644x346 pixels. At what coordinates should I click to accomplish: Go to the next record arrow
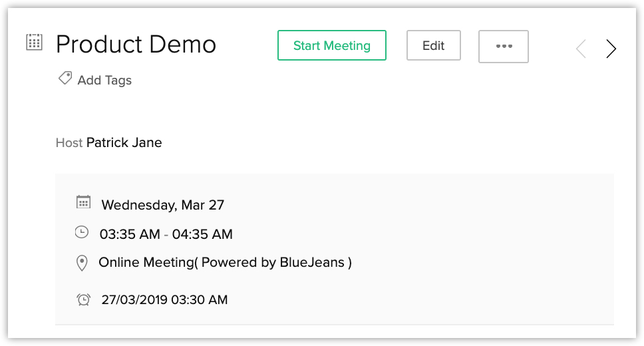click(x=611, y=49)
